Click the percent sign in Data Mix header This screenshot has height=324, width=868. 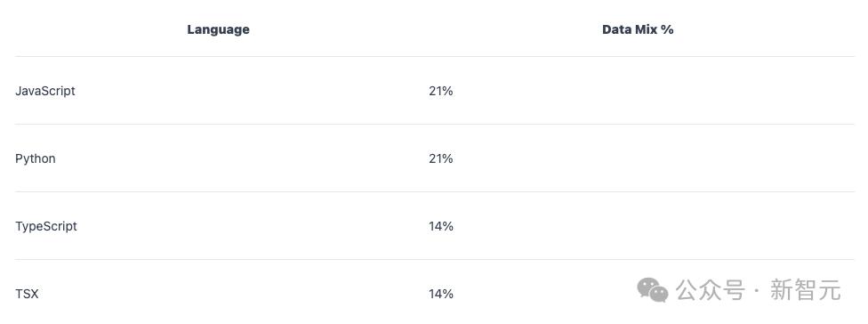(668, 29)
